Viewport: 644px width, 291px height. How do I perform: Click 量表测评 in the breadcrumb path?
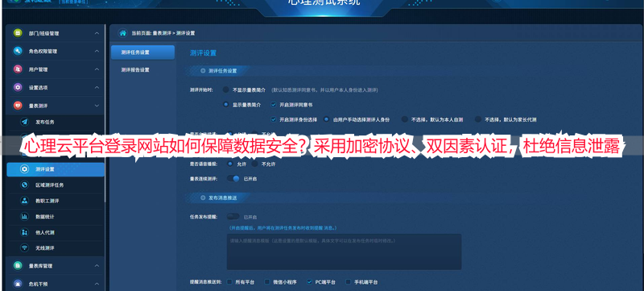click(162, 33)
